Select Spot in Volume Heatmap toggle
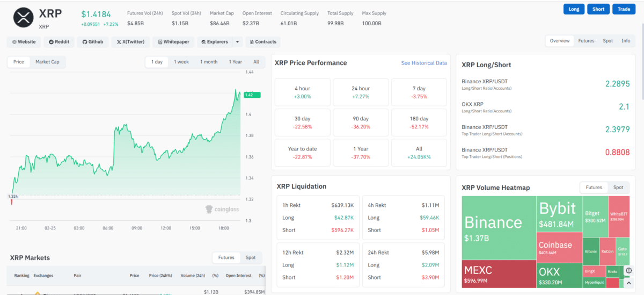The image size is (644, 295). [618, 188]
